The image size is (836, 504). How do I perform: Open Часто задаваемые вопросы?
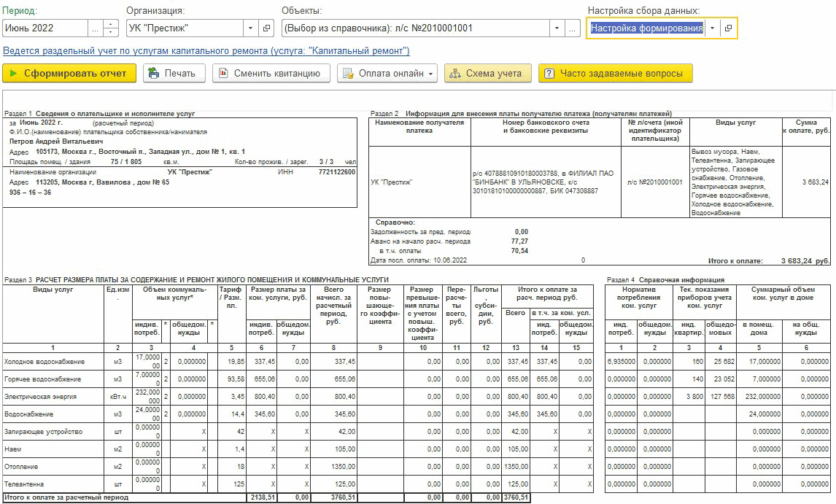(615, 74)
